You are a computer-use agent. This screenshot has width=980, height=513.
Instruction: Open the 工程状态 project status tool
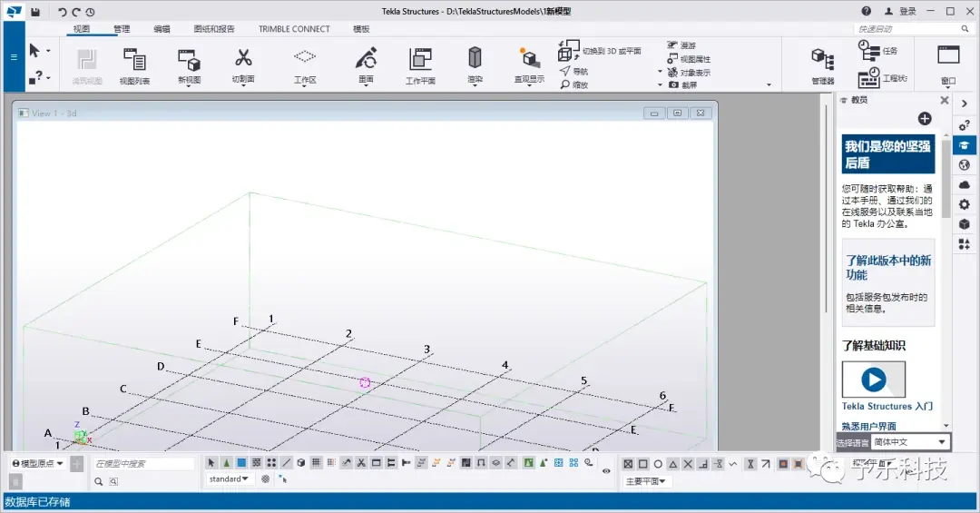(881, 78)
